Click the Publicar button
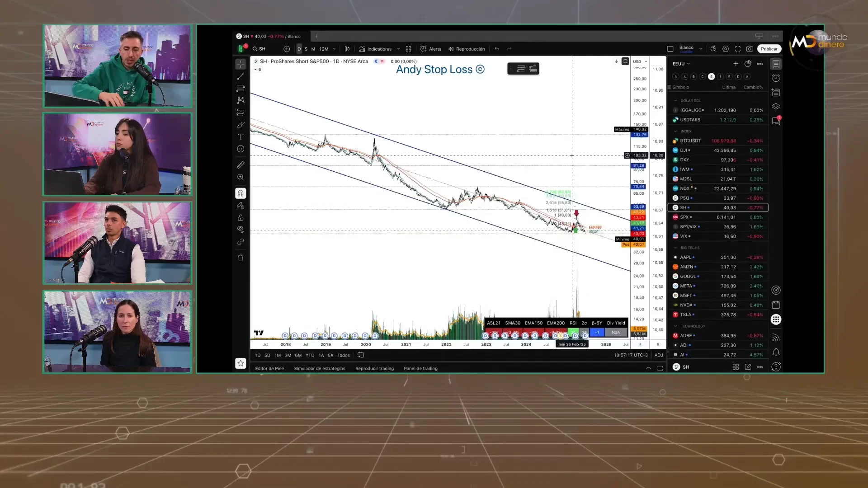This screenshot has height=488, width=868. [769, 49]
